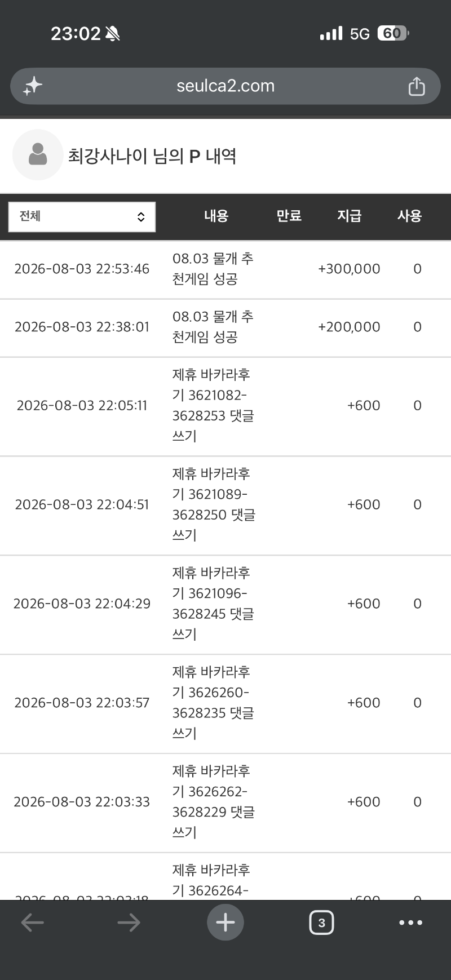Tap the 사용 column header
451x980 pixels.
click(x=409, y=216)
